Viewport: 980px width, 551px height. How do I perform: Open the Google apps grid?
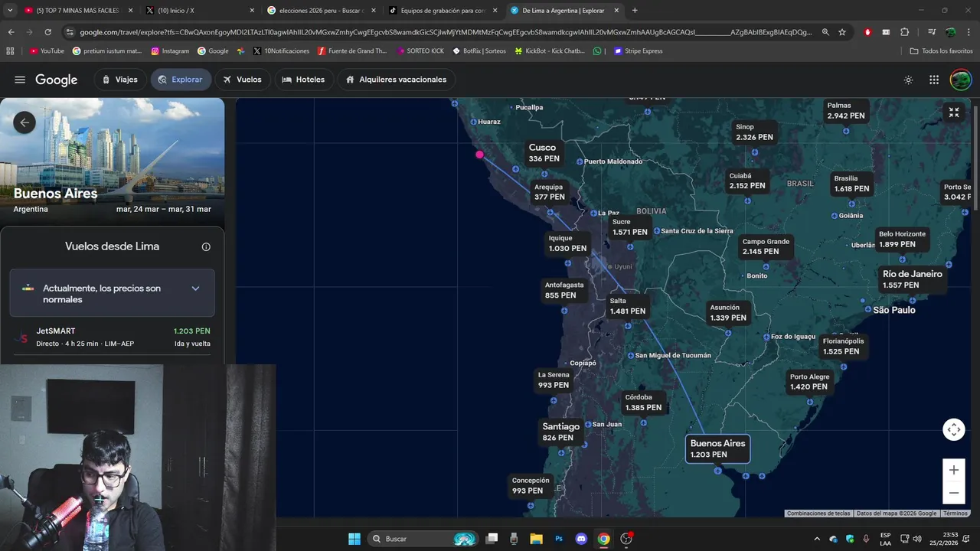coord(934,80)
